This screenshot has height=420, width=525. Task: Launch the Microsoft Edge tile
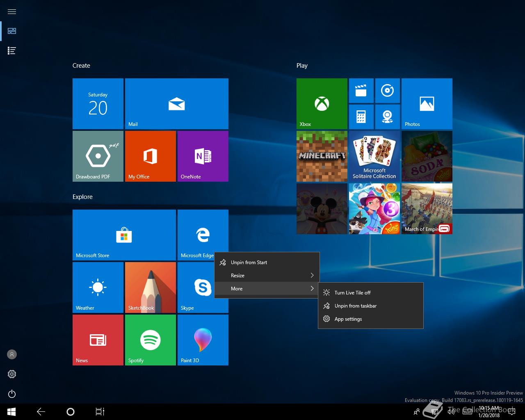[x=203, y=235]
